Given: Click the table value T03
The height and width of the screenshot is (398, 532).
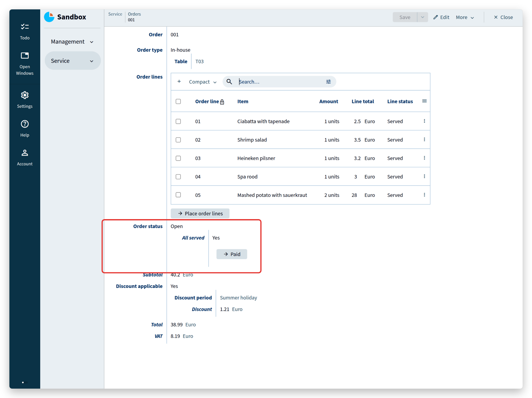Looking at the screenshot, I should pyautogui.click(x=199, y=62).
